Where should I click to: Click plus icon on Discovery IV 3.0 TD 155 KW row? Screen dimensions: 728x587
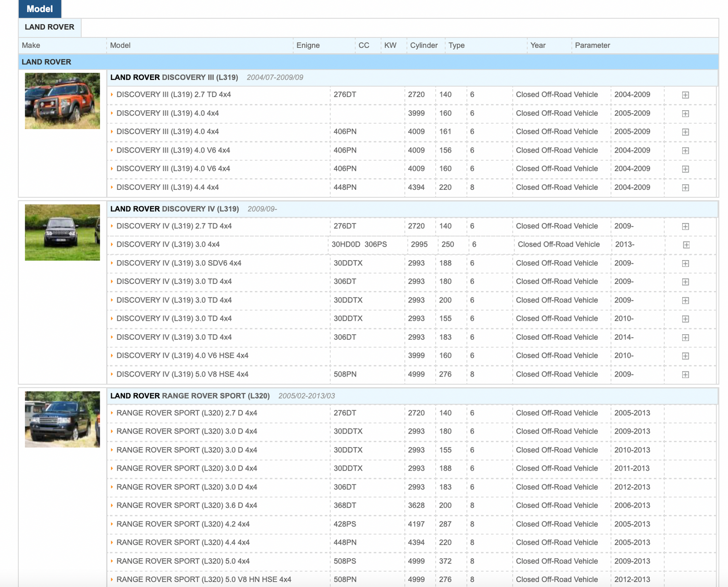tap(685, 319)
